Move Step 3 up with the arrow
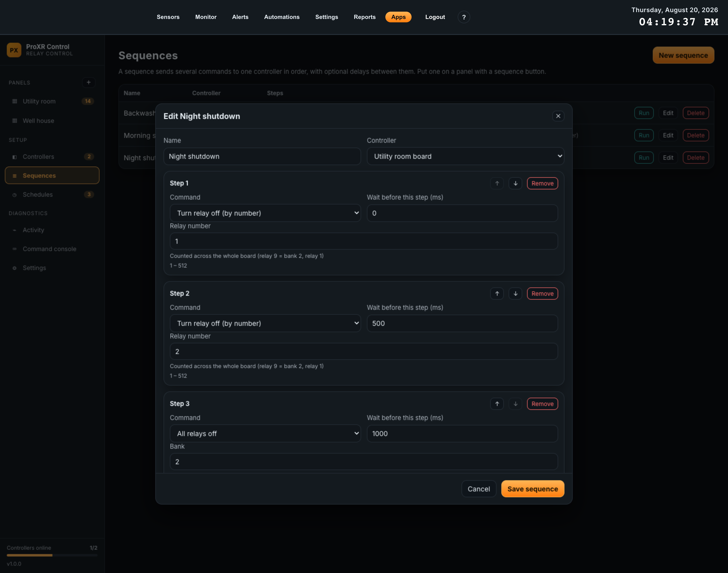728x573 pixels. pyautogui.click(x=497, y=404)
